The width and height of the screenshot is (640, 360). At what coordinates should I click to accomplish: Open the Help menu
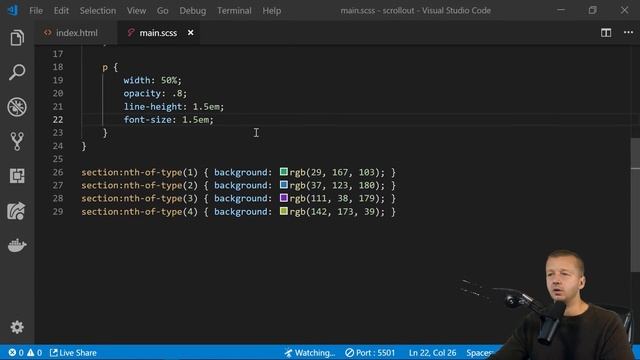(271, 11)
